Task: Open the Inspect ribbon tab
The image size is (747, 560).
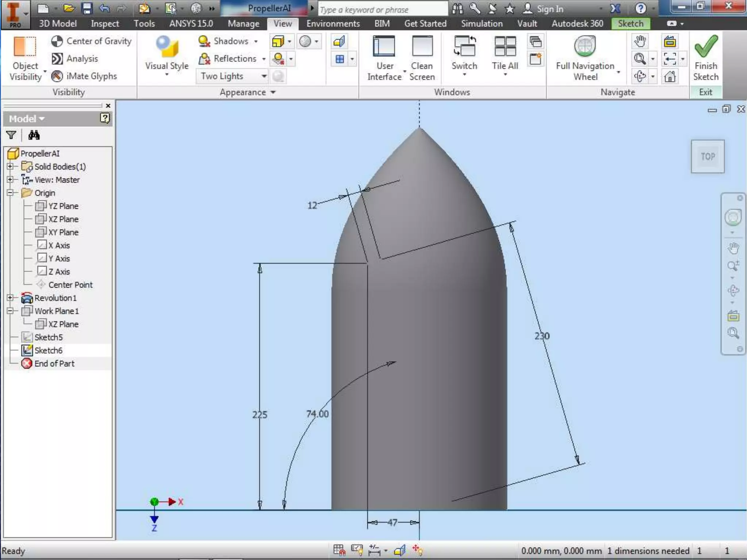Action: [105, 24]
